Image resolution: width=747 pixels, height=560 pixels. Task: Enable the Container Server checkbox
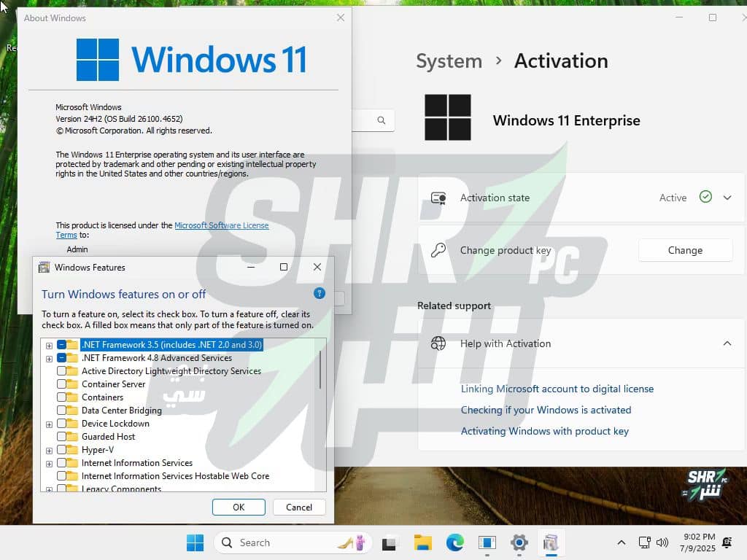click(61, 384)
